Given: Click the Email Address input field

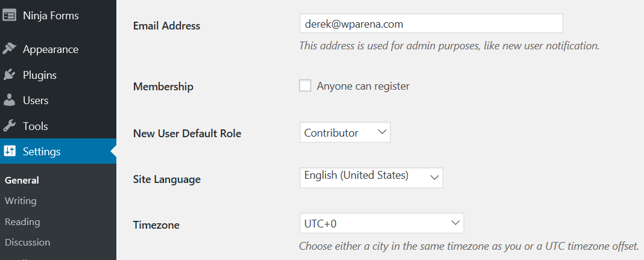Looking at the screenshot, I should pyautogui.click(x=431, y=24).
